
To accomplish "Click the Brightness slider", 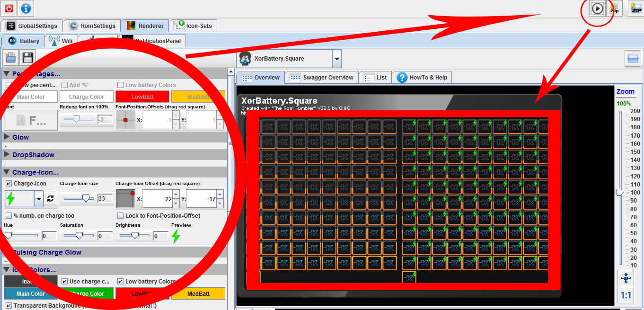I will (134, 236).
